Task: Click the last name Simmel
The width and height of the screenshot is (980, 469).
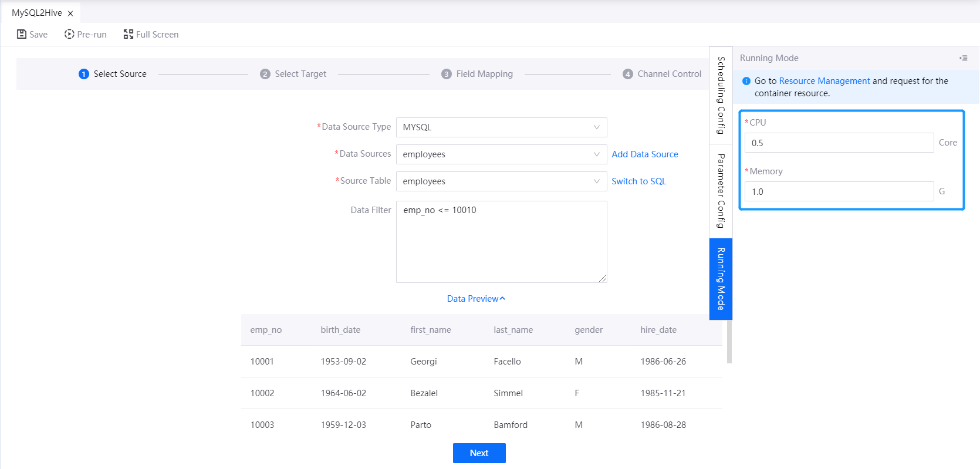Action: pos(508,393)
